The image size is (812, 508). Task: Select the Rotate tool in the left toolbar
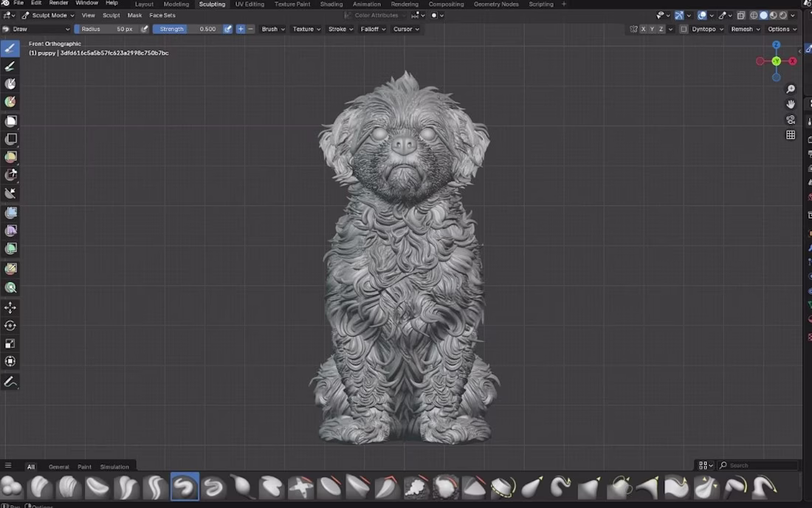[10, 326]
